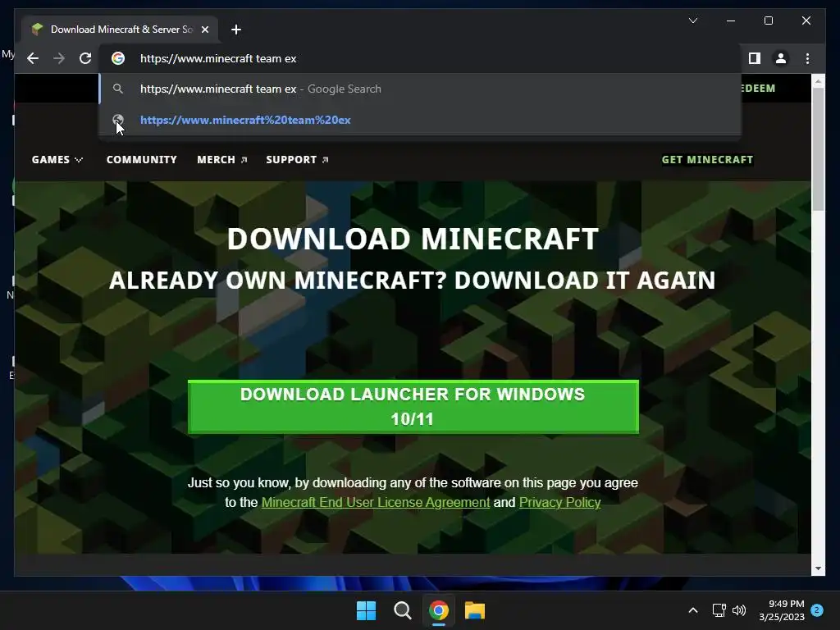Open Chrome side panel
This screenshot has height=630, width=840.
click(755, 58)
